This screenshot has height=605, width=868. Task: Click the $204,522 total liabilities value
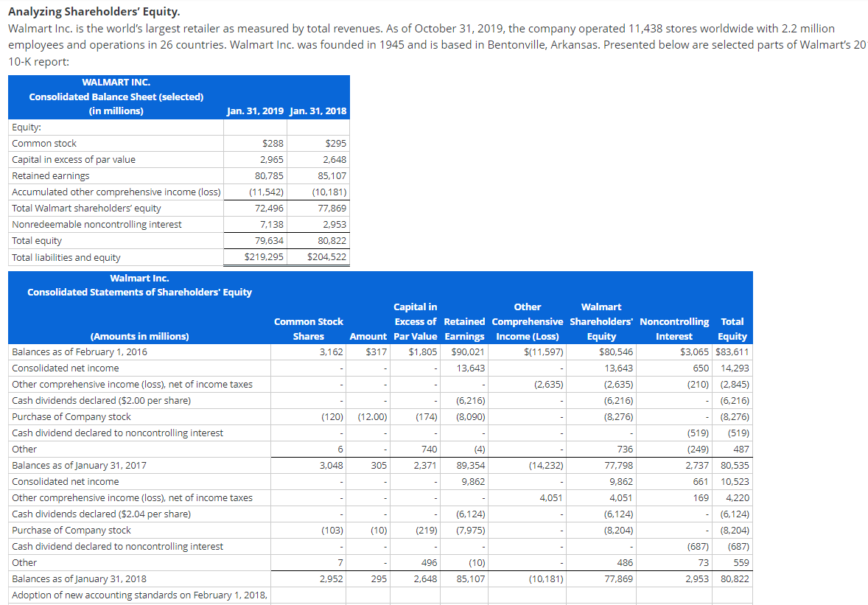click(326, 257)
